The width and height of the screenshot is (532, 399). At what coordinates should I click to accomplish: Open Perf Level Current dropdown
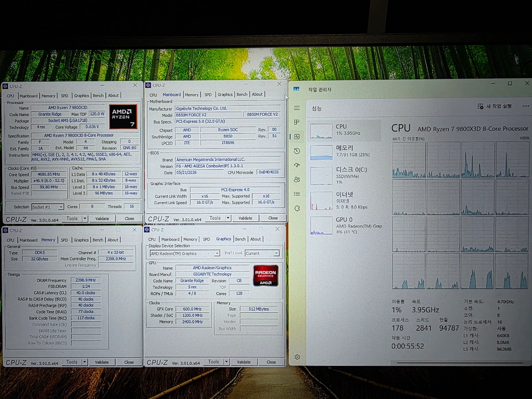262,253
